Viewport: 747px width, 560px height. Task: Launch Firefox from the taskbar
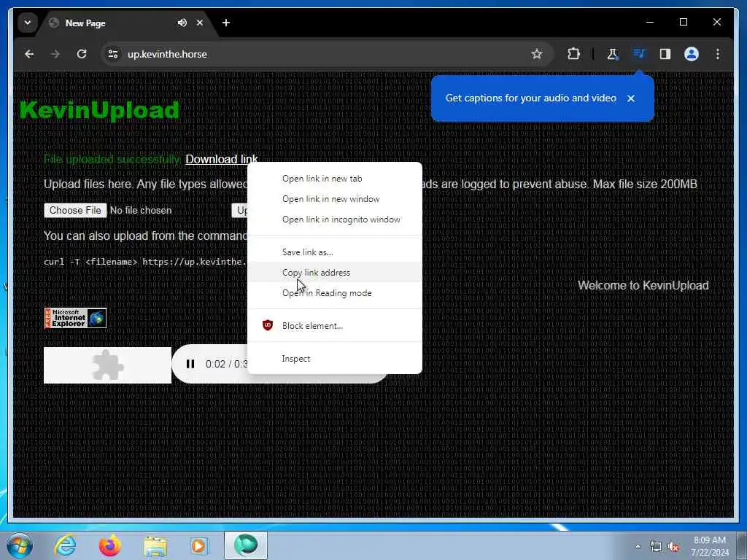tap(110, 545)
